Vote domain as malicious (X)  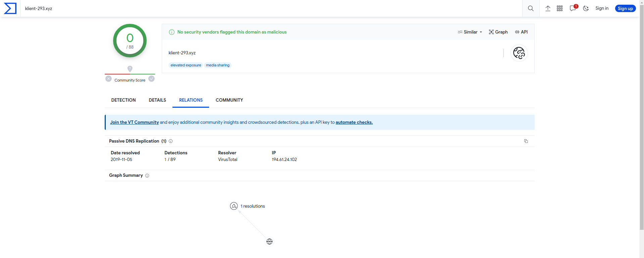(108, 79)
